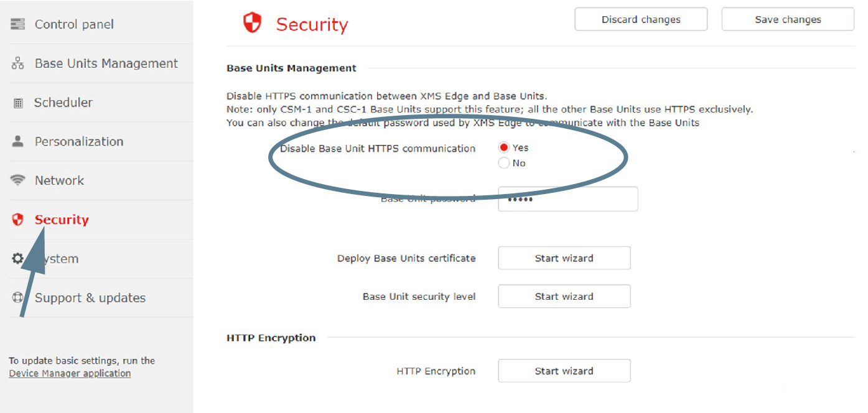This screenshot has width=868, height=413.
Task: Save changes to security settings
Action: 788,19
